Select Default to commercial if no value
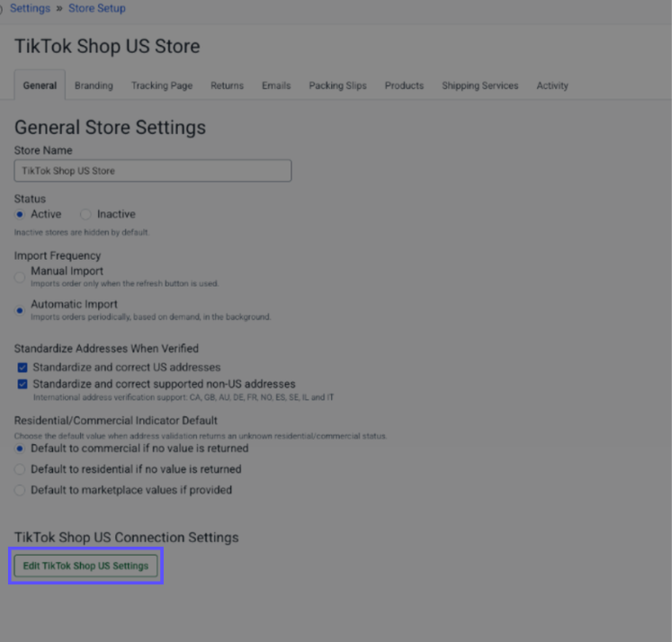The image size is (672, 642). click(x=20, y=449)
